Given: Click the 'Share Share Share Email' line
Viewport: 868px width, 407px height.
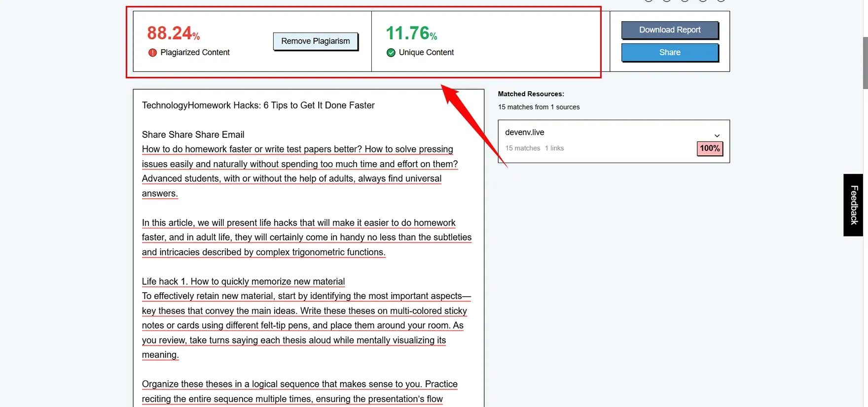Looking at the screenshot, I should click(x=193, y=135).
